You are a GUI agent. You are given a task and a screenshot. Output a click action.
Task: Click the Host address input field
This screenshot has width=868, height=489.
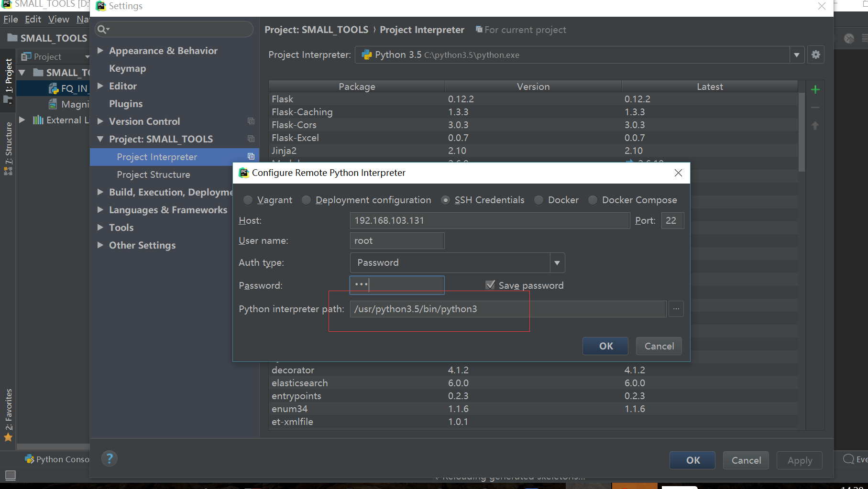click(489, 221)
